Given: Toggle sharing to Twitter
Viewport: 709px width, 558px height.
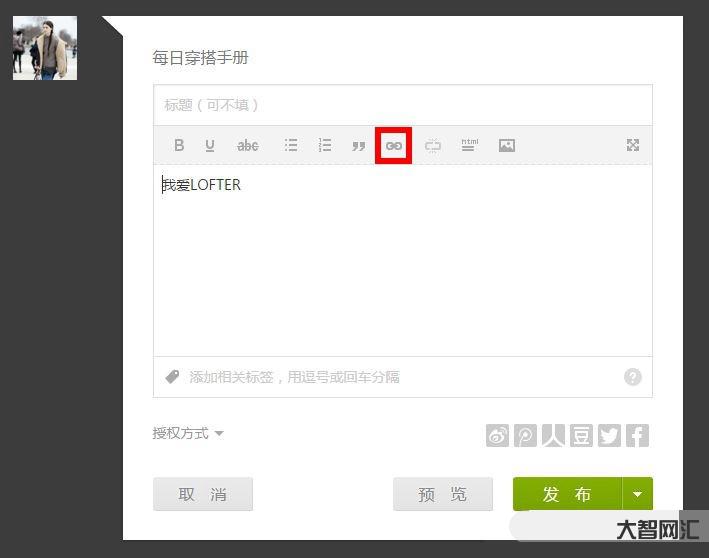Looking at the screenshot, I should click(x=609, y=436).
